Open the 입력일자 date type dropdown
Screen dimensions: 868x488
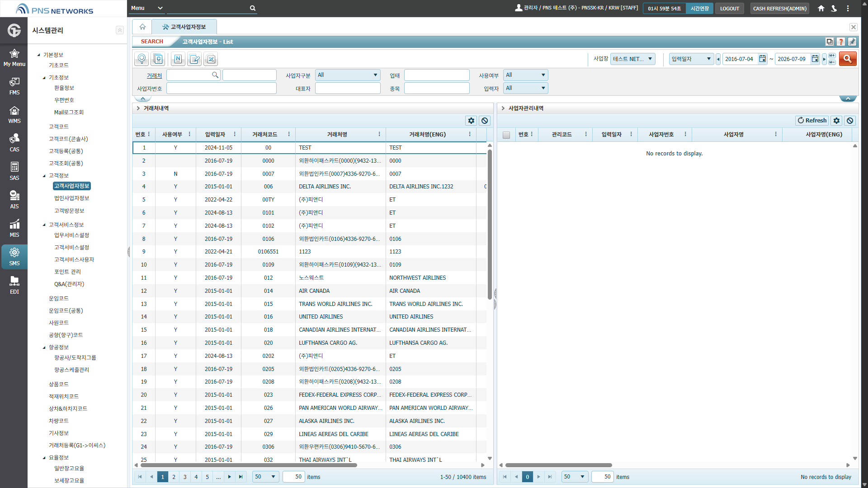click(x=691, y=59)
